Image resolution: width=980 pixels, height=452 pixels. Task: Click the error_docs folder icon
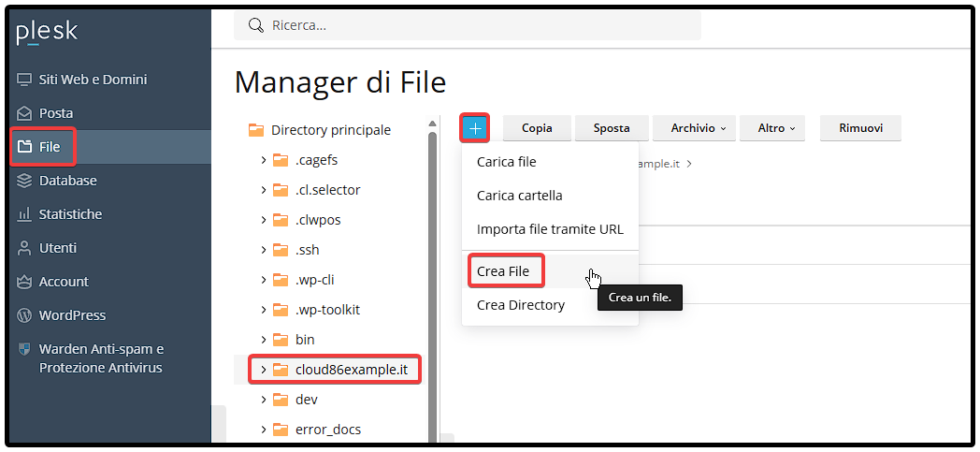click(281, 430)
